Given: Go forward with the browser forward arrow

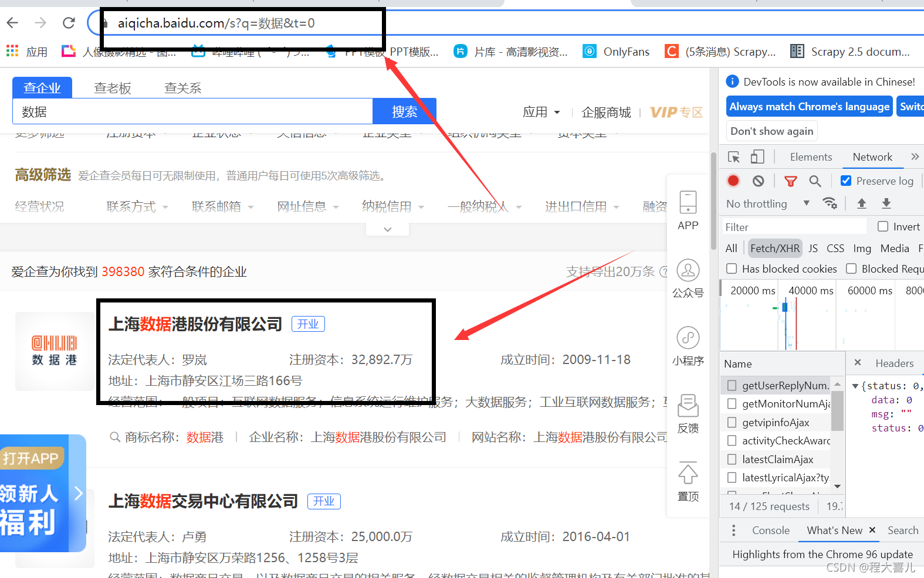Looking at the screenshot, I should (40, 23).
